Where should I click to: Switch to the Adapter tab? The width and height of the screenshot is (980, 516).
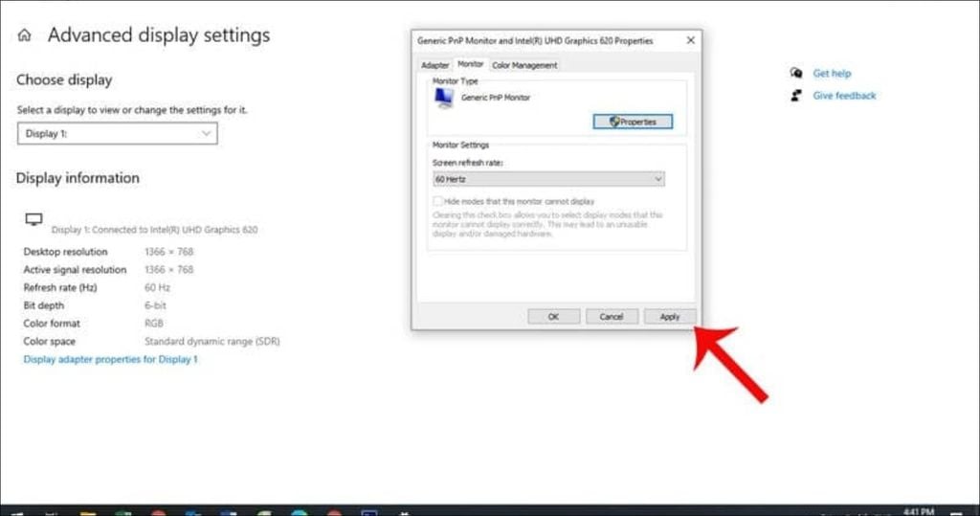point(435,65)
